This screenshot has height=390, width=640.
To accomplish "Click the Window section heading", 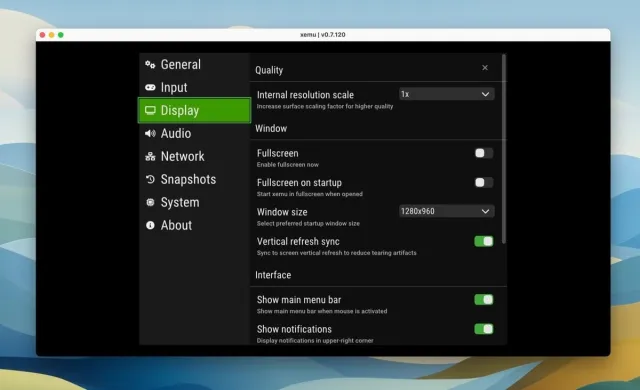I will click(271, 129).
